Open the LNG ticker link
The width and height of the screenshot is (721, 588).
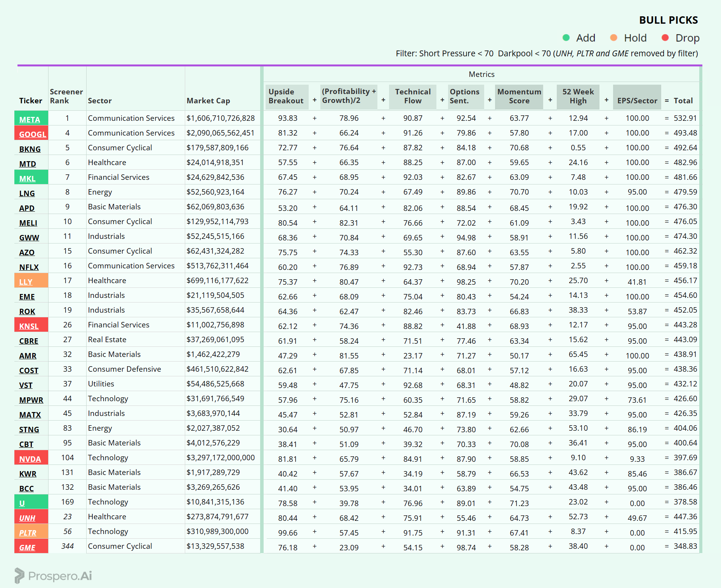27,193
